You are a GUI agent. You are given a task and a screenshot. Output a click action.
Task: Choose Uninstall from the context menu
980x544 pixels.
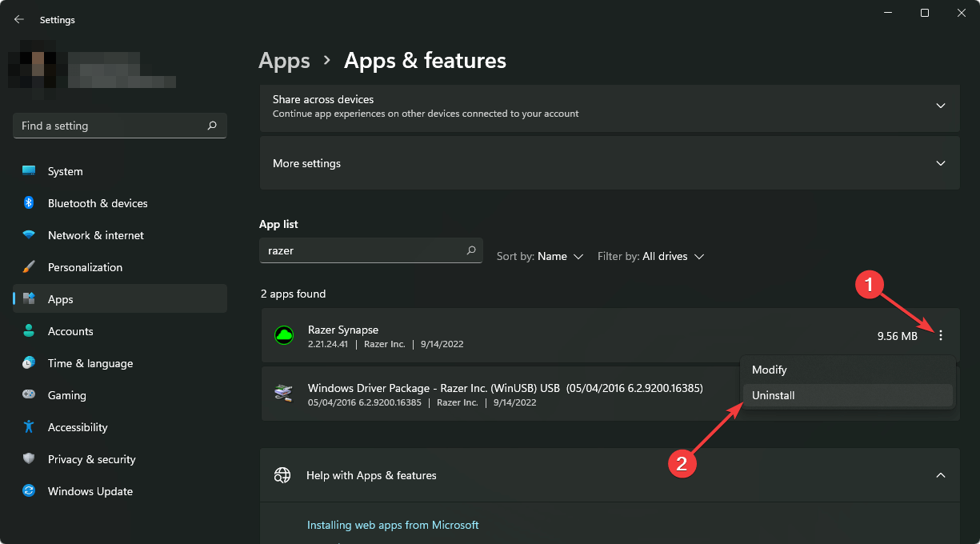pyautogui.click(x=774, y=395)
